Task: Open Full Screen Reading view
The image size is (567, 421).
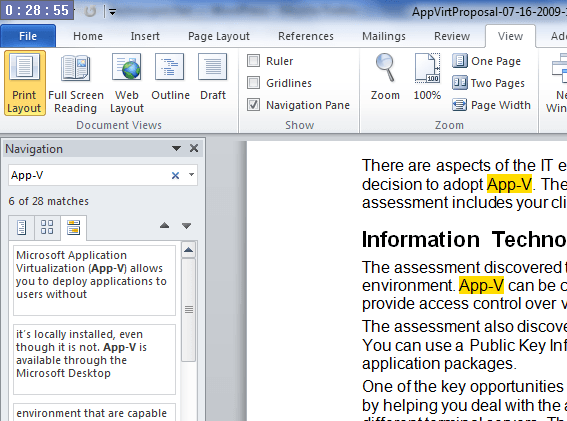Action: click(76, 83)
